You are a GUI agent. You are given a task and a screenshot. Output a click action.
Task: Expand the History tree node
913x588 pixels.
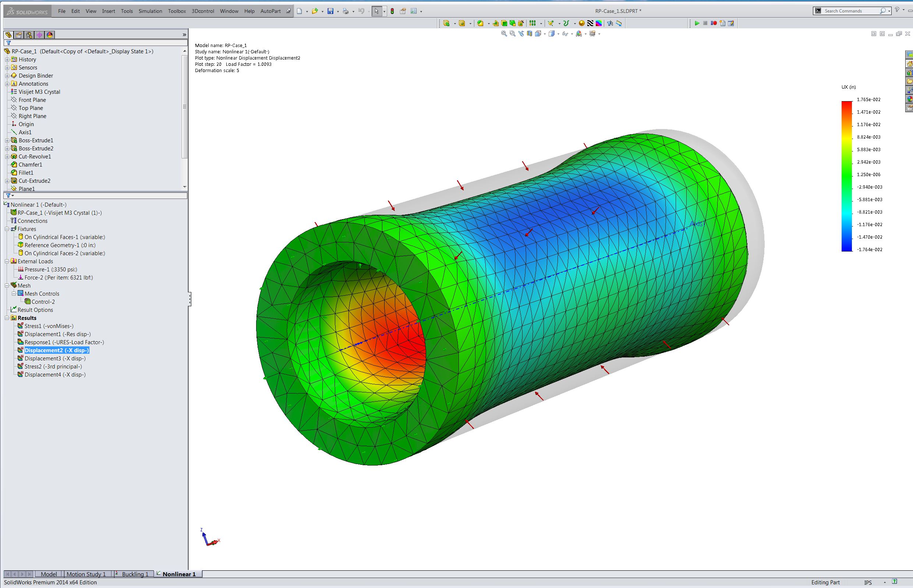point(7,60)
